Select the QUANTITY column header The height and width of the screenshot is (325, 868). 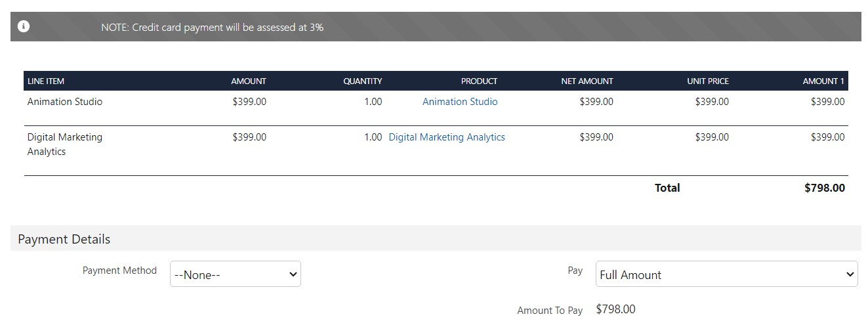pyautogui.click(x=362, y=81)
